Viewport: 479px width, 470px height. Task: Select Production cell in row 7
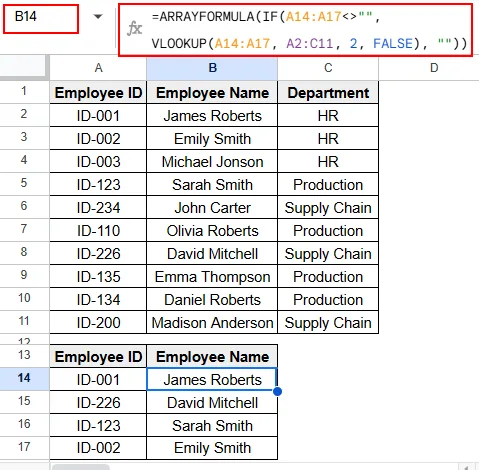pyautogui.click(x=328, y=230)
